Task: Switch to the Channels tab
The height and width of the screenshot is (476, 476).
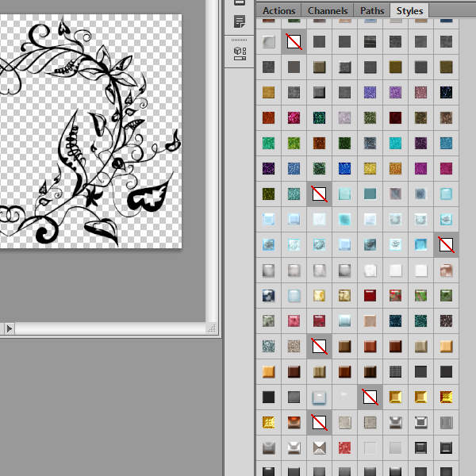Action: [x=328, y=11]
